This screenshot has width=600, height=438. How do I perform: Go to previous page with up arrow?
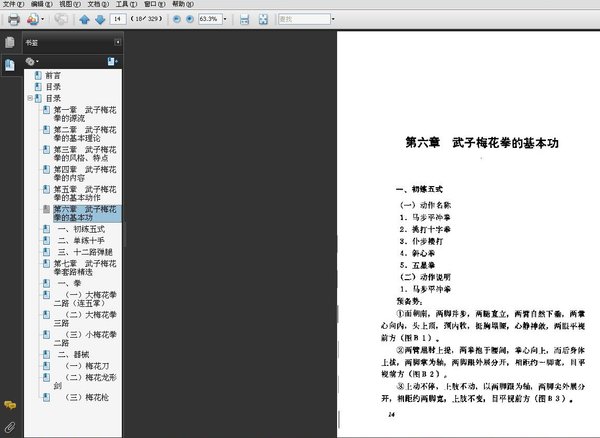pyautogui.click(x=84, y=19)
